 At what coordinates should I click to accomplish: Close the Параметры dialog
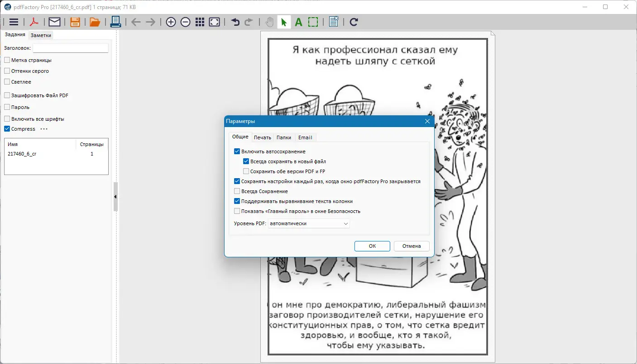tap(427, 121)
